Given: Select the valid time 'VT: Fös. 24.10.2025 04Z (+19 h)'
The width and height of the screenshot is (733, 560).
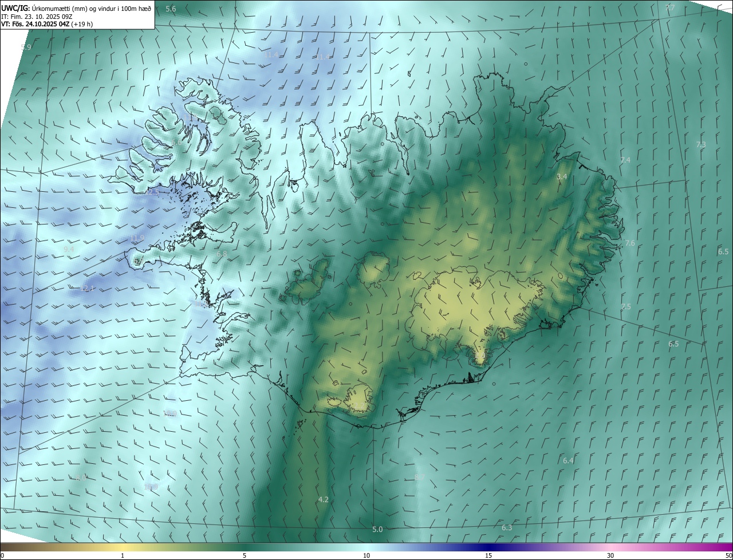Looking at the screenshot, I should pyautogui.click(x=48, y=24).
